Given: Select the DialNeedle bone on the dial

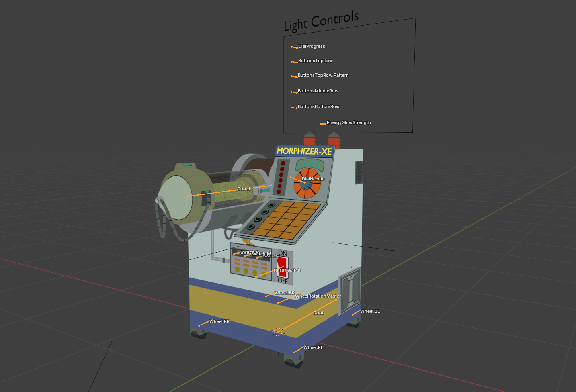Looking at the screenshot, I should point(298,180).
